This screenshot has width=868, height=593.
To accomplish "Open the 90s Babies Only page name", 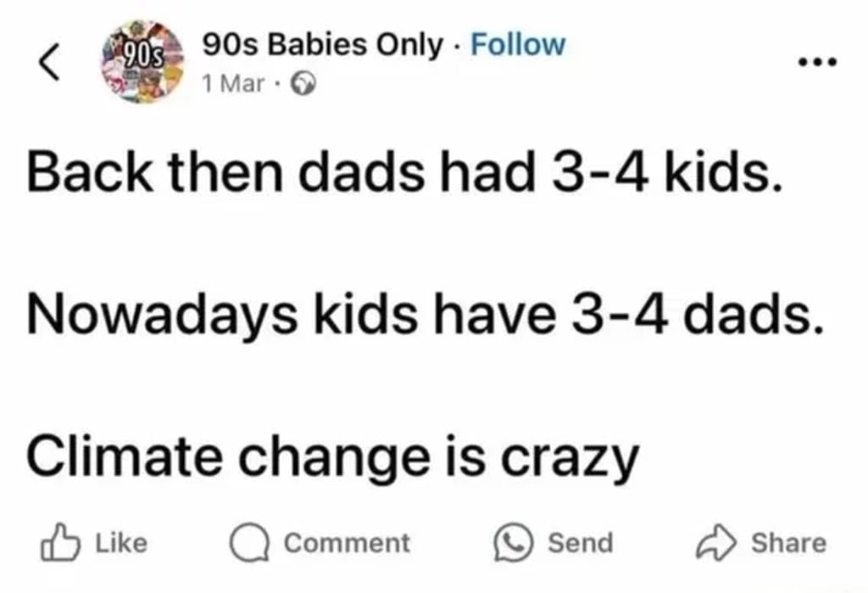I will (x=324, y=44).
